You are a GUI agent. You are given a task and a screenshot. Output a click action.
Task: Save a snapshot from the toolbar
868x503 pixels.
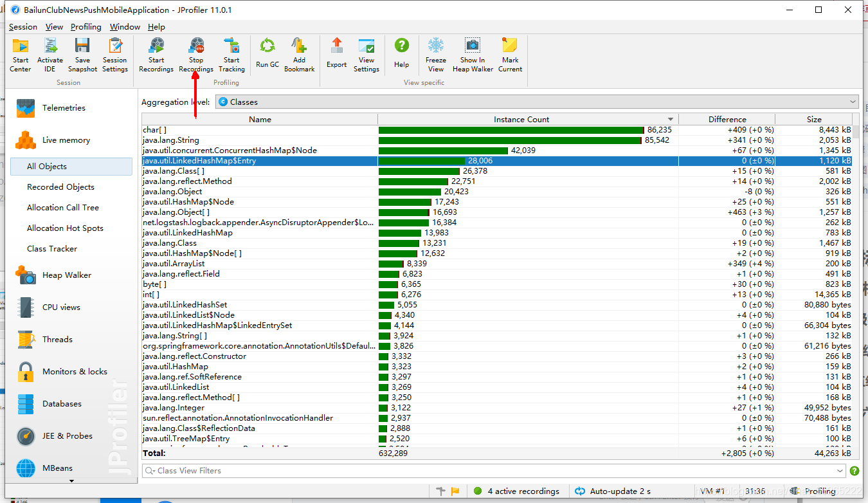point(82,55)
